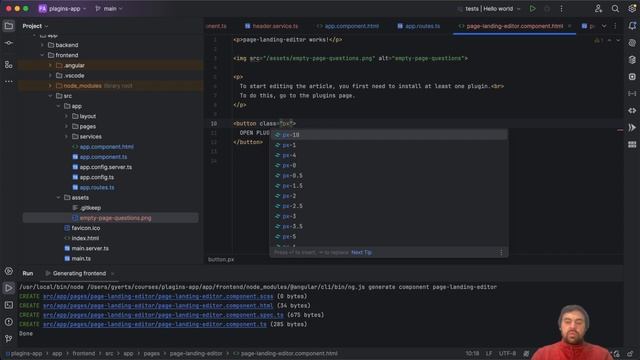
Task: Run the tests | Hello world configuration
Action: coord(533,9)
